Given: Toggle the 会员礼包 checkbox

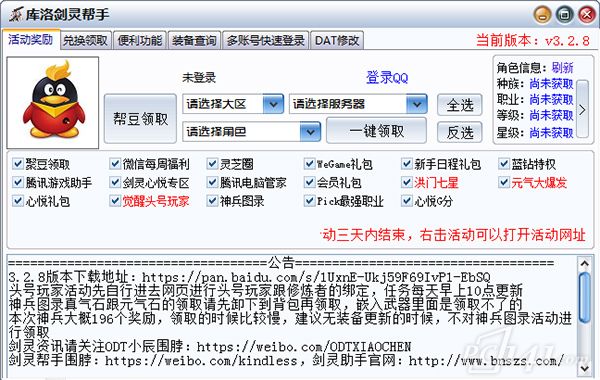Looking at the screenshot, I should [x=309, y=183].
